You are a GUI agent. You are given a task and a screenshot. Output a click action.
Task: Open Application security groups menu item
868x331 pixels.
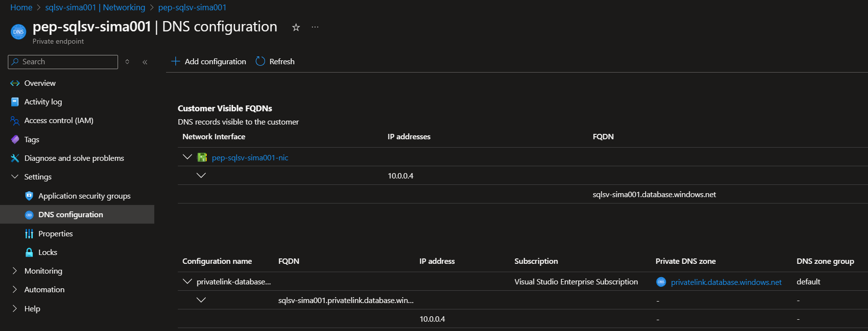click(84, 196)
